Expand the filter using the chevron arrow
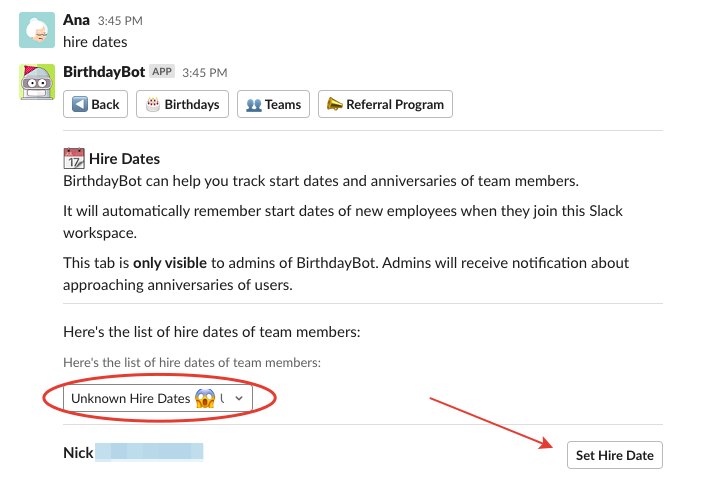The width and height of the screenshot is (710, 480). (239, 398)
